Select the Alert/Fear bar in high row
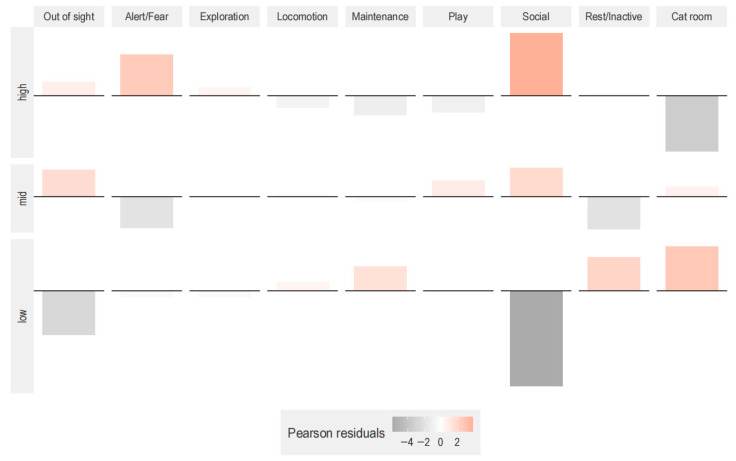Screen dimensions: 736x461 [x=146, y=75]
